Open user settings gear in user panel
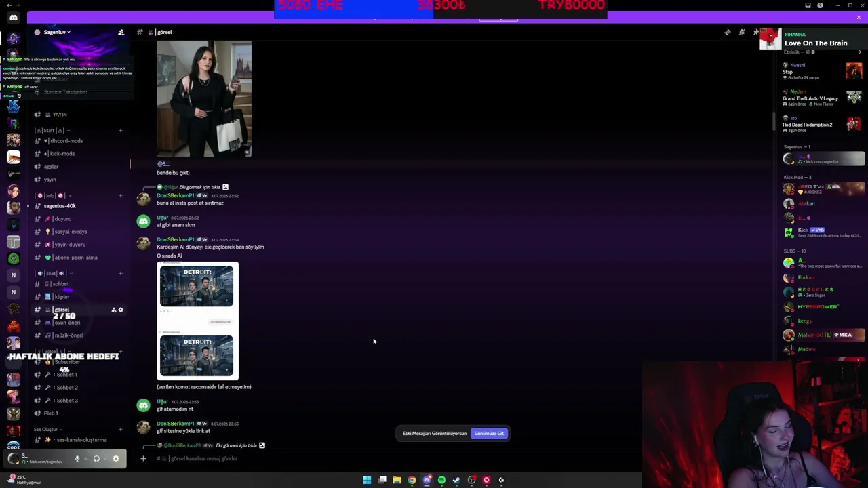 tap(116, 459)
